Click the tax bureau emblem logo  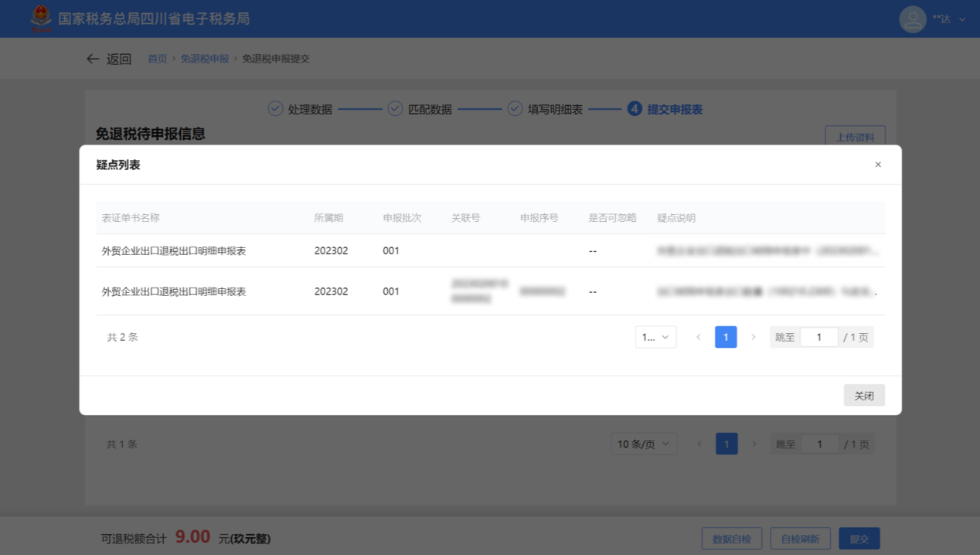(41, 19)
